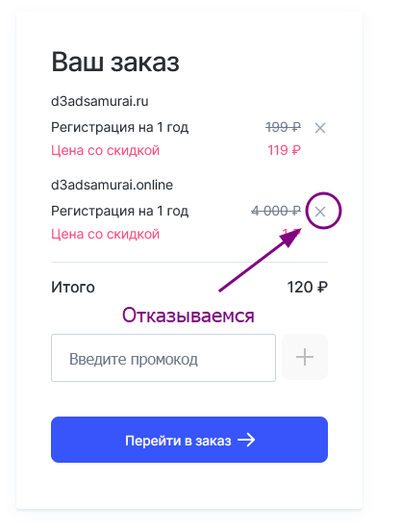The image size is (401, 532).
Task: Click the crossed-out 4 000 ₽ price
Action: point(276,211)
